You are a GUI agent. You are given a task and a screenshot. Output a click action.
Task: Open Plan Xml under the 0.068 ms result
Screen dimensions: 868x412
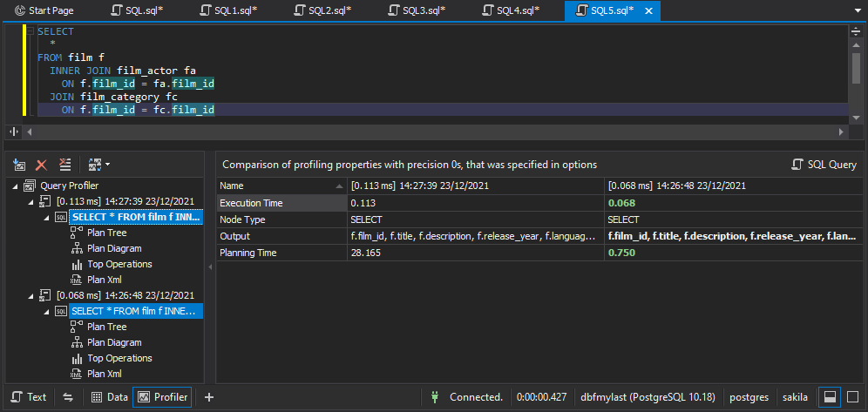[104, 374]
